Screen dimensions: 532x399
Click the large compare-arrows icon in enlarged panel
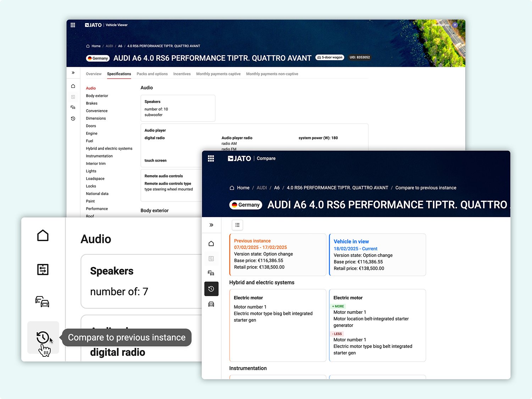coord(43,270)
